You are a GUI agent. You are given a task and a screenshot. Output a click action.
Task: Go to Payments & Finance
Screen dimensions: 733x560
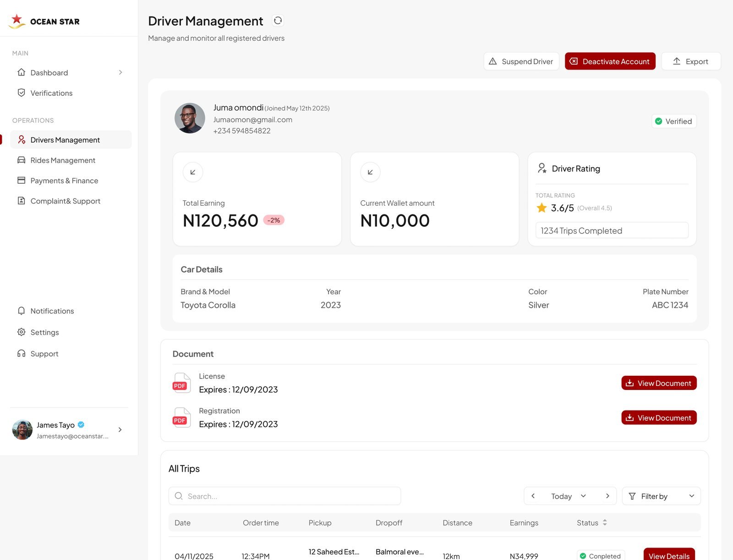click(71, 181)
